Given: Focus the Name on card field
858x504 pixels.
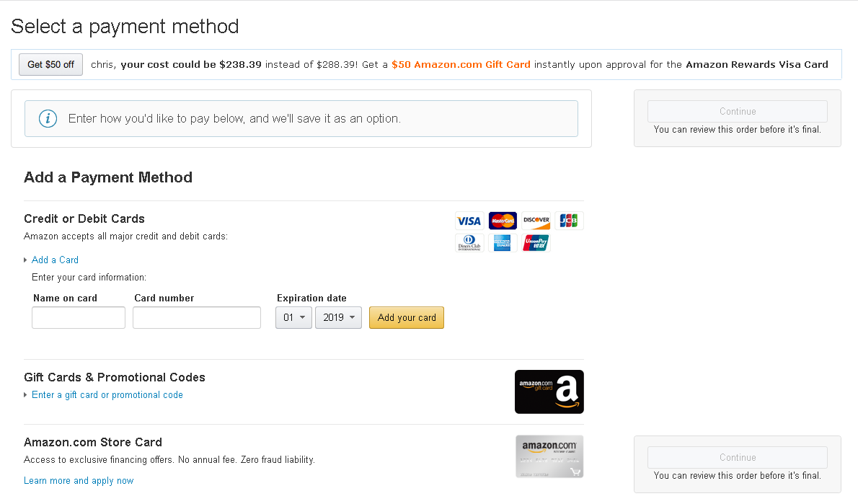Looking at the screenshot, I should pyautogui.click(x=79, y=317).
